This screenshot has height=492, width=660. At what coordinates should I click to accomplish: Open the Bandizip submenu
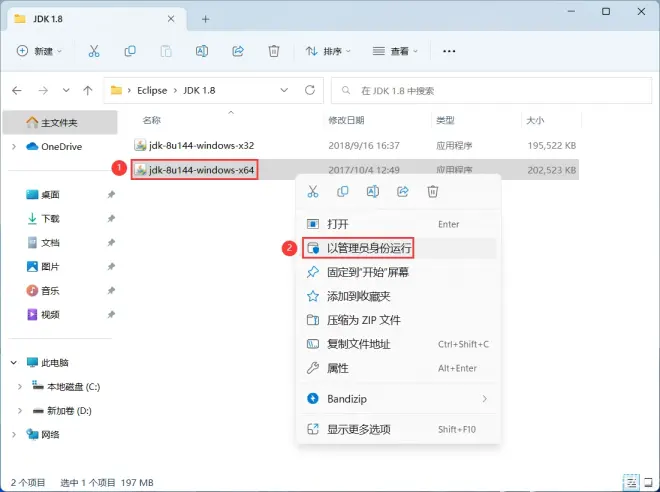point(399,399)
